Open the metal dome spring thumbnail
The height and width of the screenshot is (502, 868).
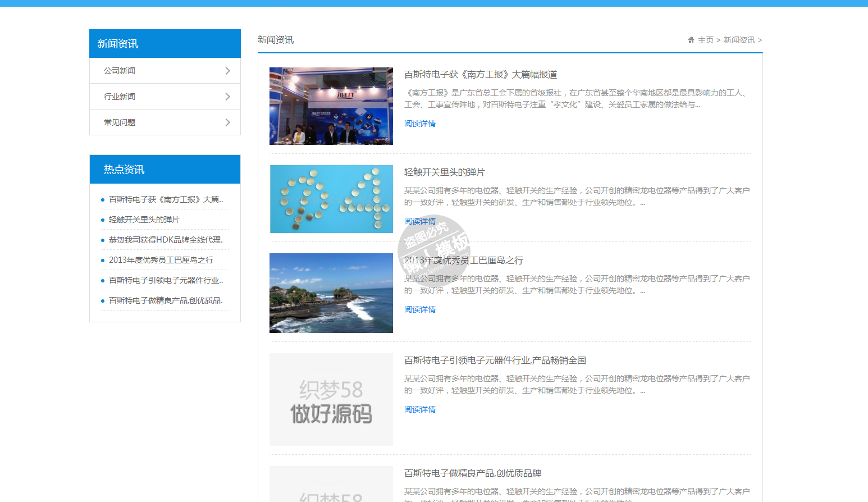[x=331, y=199]
